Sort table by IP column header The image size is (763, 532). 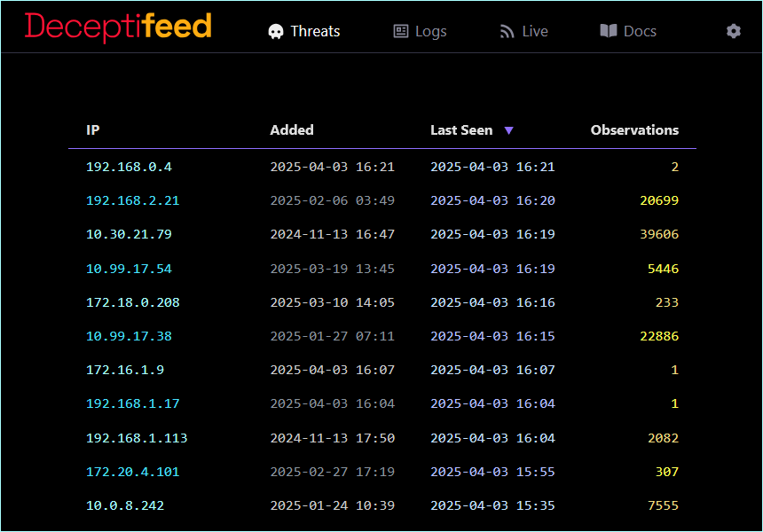pos(93,130)
